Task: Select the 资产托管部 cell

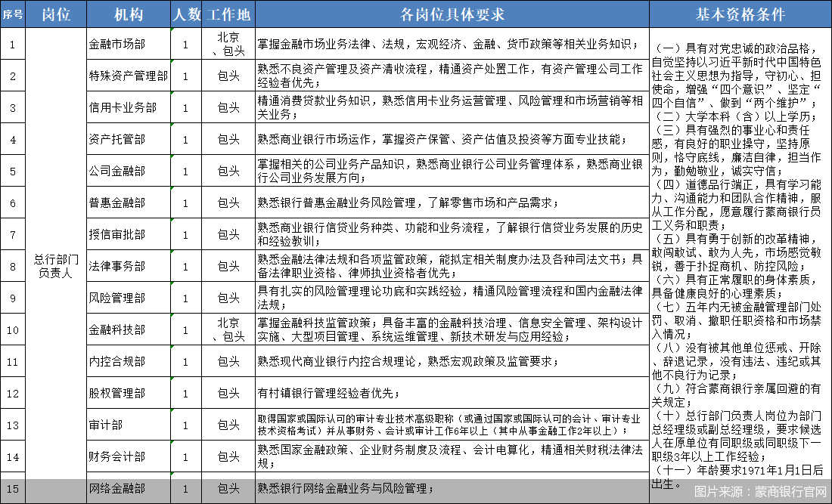Action: coord(129,139)
